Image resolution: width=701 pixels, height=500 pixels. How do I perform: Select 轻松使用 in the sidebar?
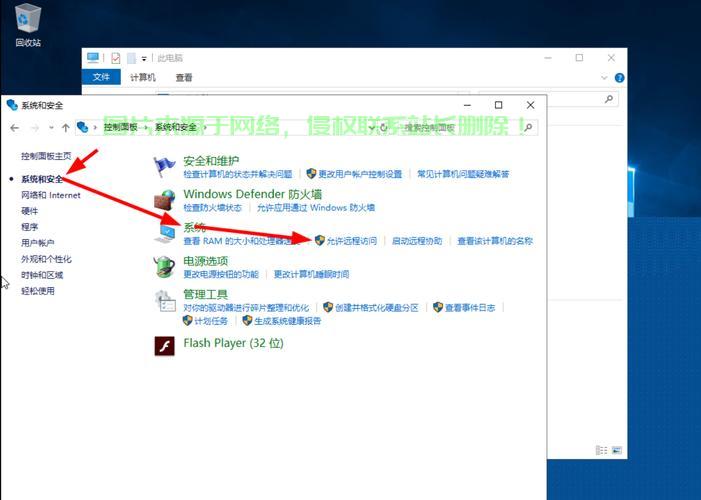click(38, 291)
